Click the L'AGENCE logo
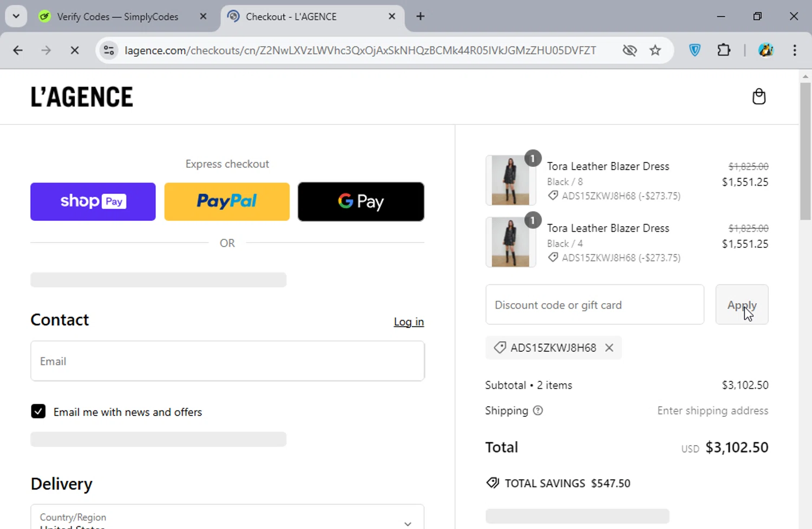This screenshot has width=812, height=529. coord(82,97)
